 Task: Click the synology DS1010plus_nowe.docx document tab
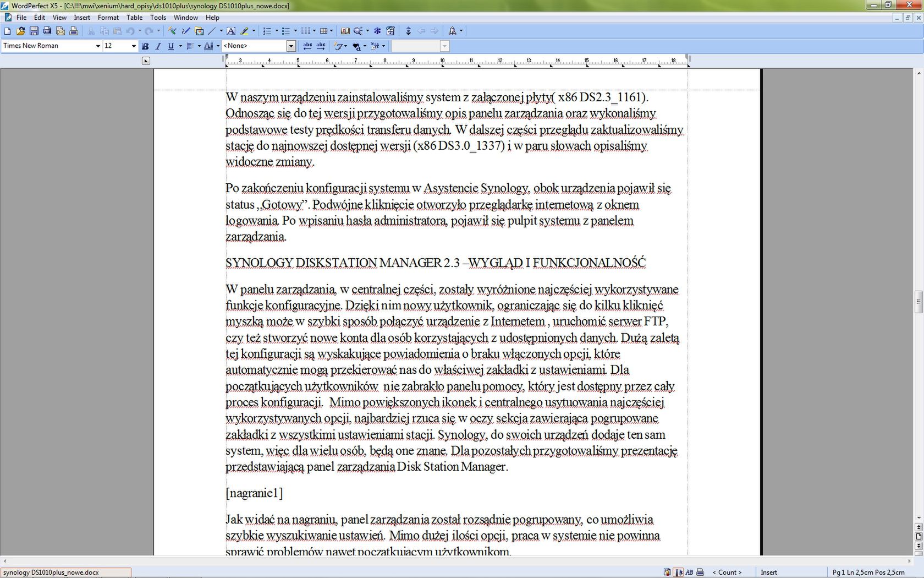click(x=65, y=572)
